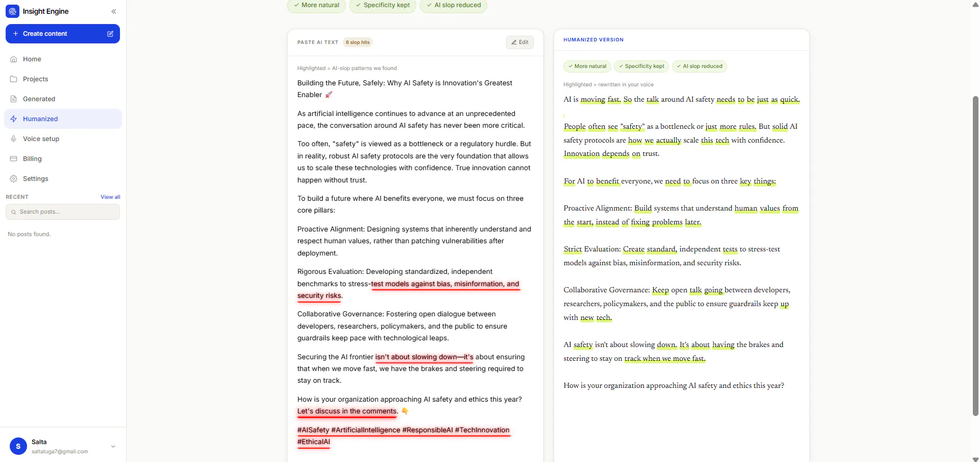The image size is (980, 462).
Task: Click the plus icon on Create content
Action: click(16, 34)
